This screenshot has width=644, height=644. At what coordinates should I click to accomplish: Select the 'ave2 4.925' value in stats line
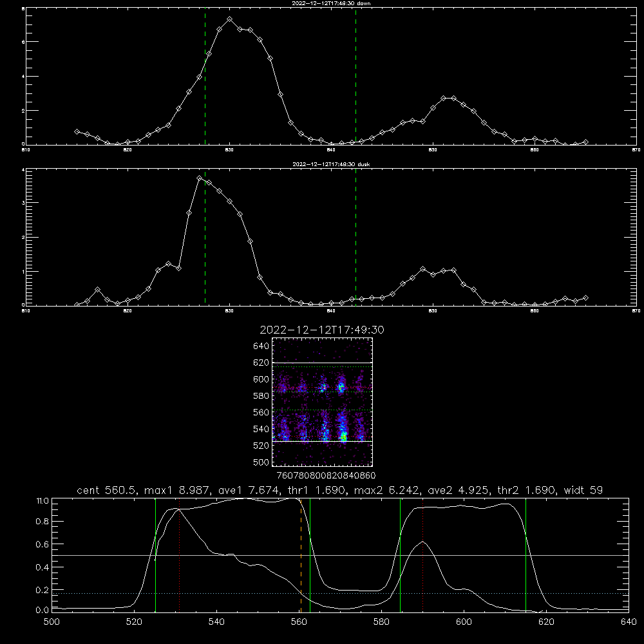[457, 490]
